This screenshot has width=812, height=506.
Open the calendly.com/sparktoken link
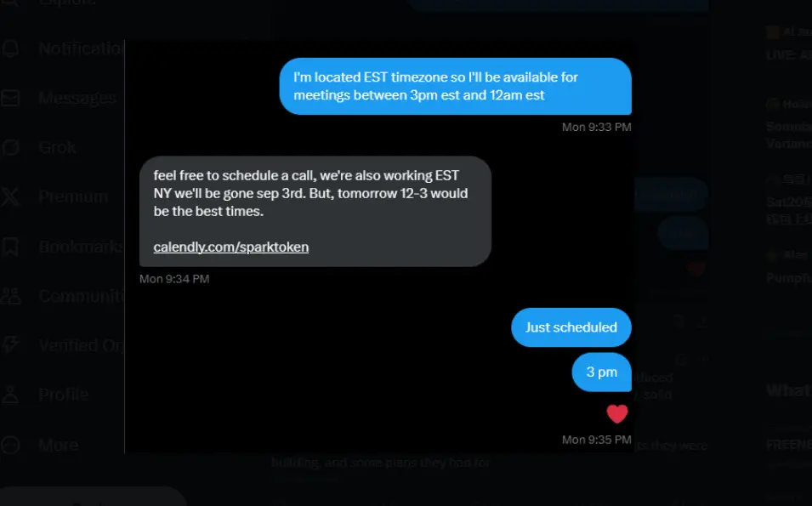(x=230, y=247)
